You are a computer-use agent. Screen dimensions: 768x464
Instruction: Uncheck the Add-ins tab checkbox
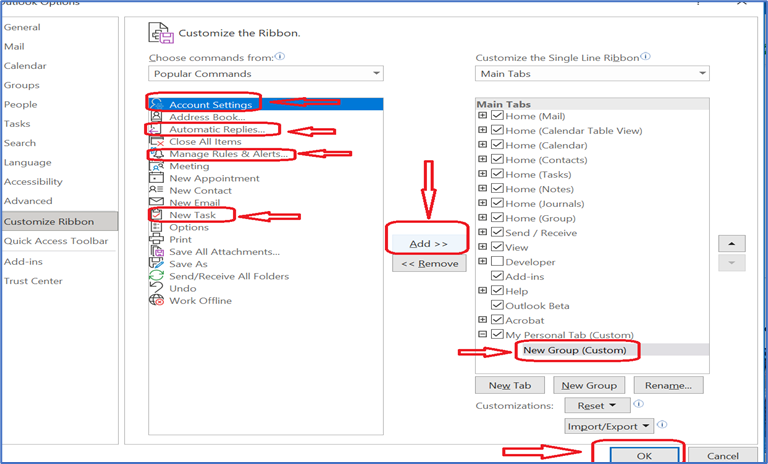coord(498,276)
